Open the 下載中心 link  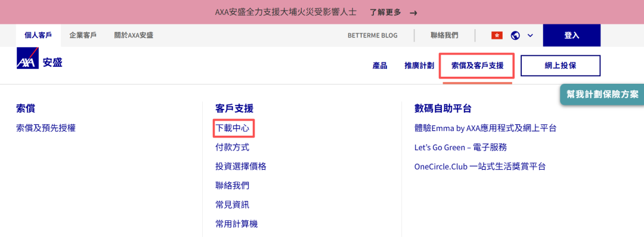click(232, 128)
